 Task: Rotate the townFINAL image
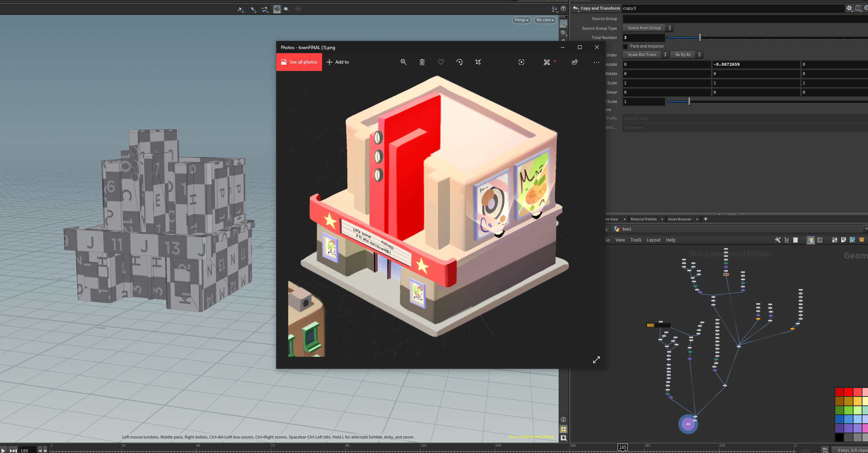(459, 62)
